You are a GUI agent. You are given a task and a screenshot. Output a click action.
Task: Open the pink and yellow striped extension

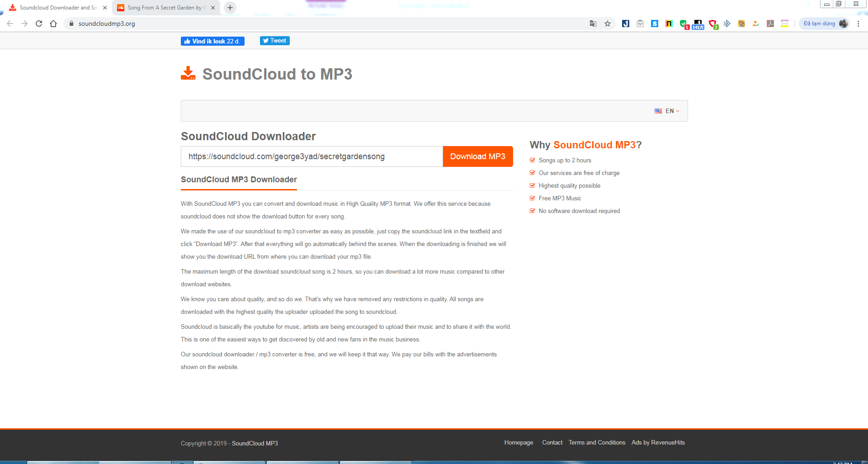pos(785,24)
